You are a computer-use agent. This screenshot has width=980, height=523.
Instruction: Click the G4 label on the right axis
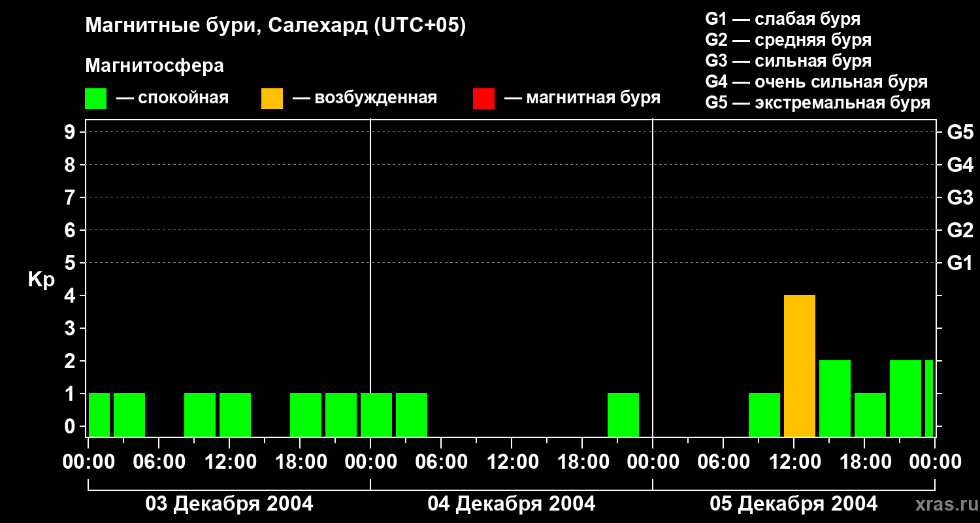pos(960,165)
